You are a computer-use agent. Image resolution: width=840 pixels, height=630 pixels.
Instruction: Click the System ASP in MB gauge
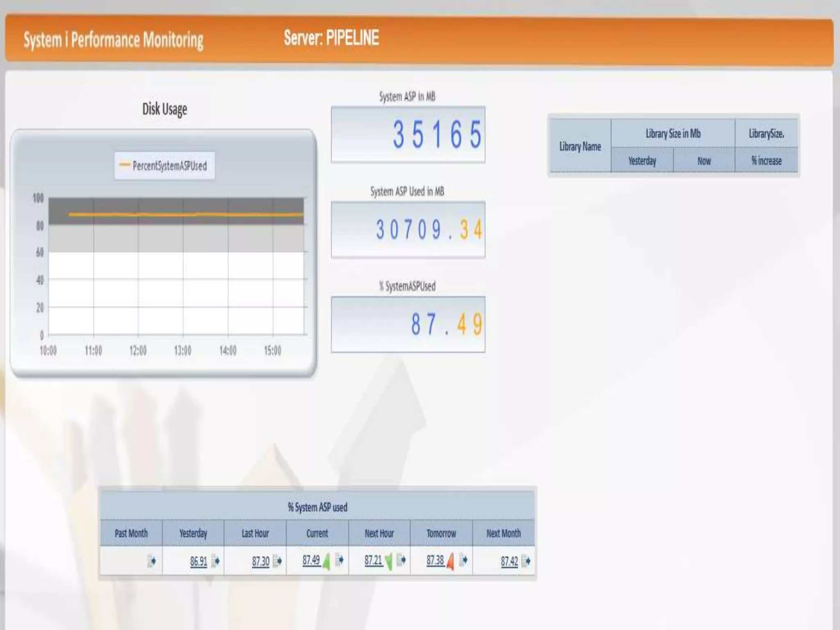[408, 135]
